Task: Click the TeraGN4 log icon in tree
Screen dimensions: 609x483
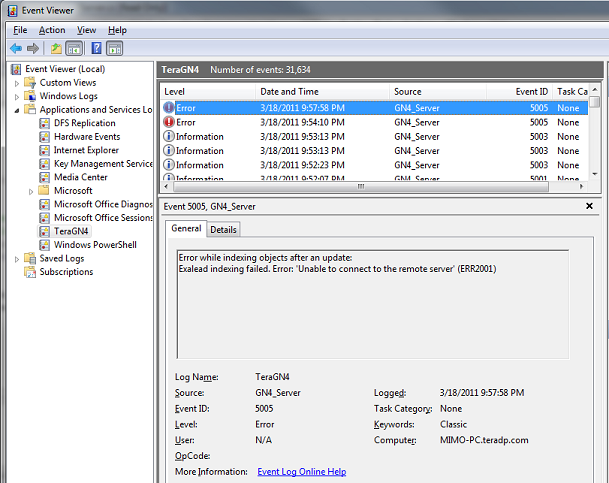Action: click(44, 231)
